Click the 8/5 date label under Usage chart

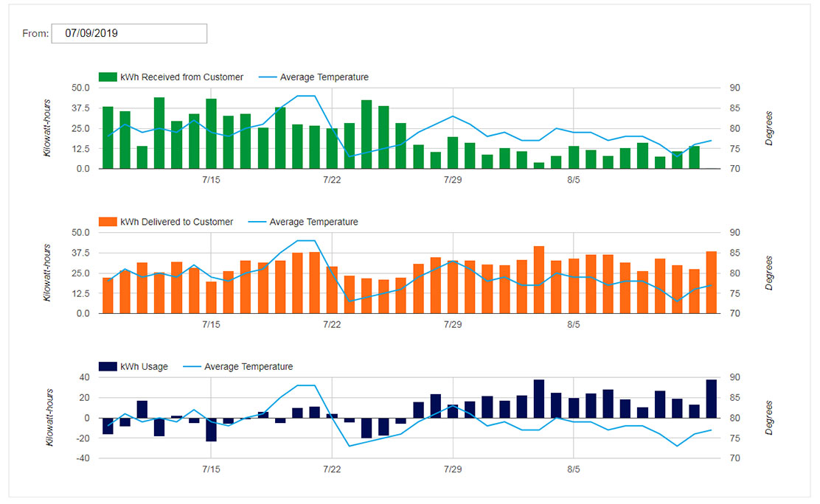click(x=573, y=469)
